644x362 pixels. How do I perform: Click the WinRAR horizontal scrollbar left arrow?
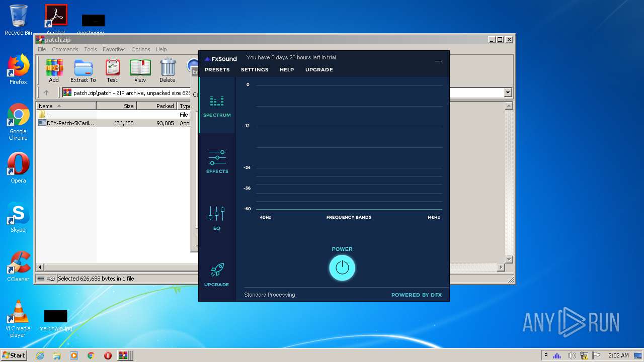click(x=40, y=267)
